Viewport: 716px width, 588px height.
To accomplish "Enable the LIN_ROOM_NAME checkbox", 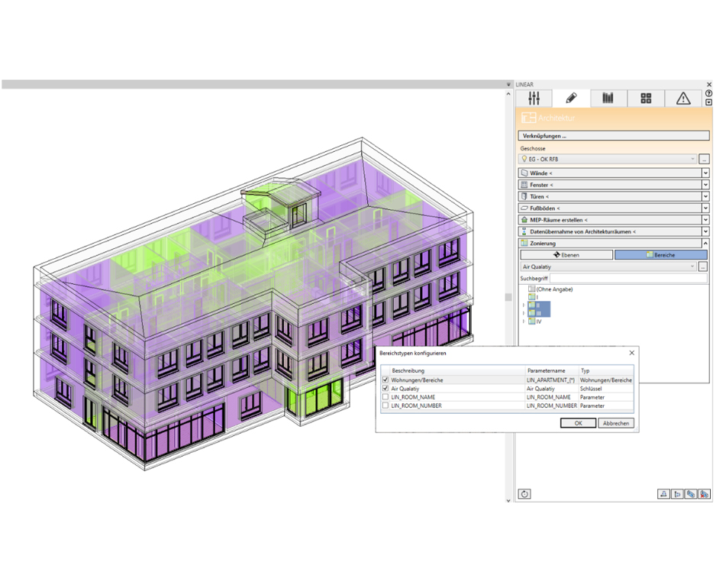I will 385,397.
